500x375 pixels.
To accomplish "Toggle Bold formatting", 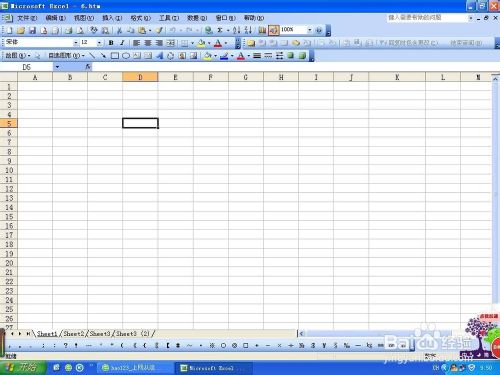I will pos(111,43).
